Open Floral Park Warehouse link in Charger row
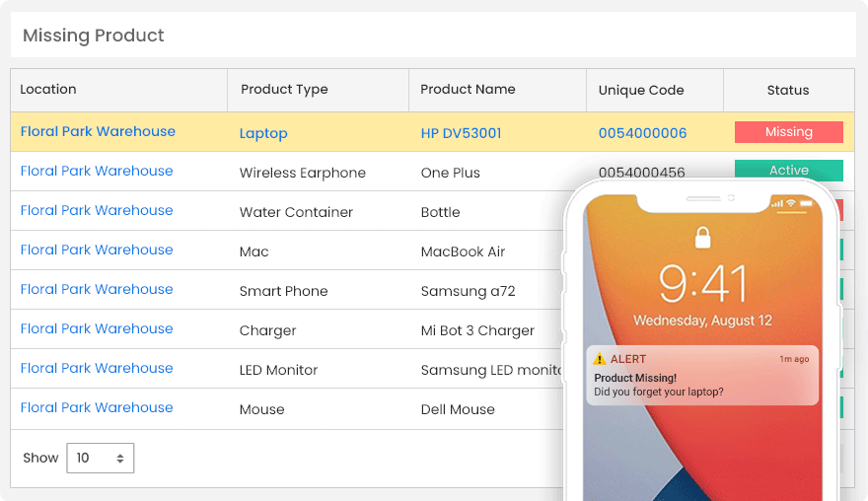This screenshot has height=501, width=868. tap(97, 328)
